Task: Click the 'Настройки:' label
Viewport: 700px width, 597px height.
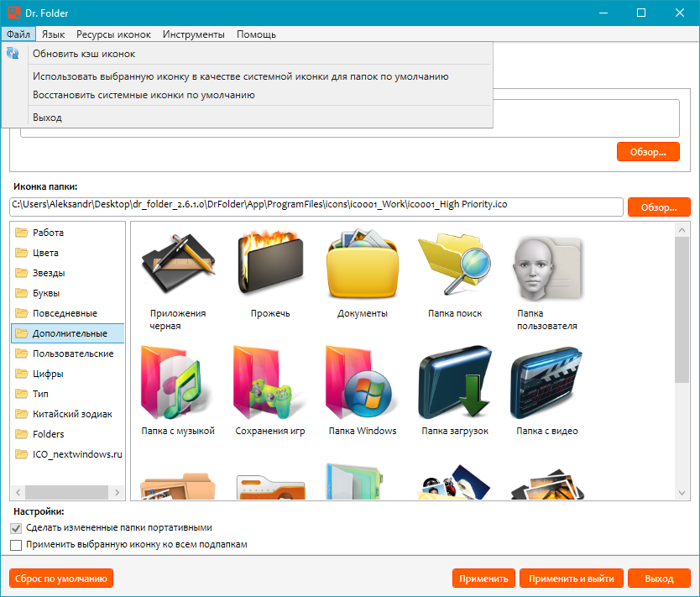Action: [39, 511]
